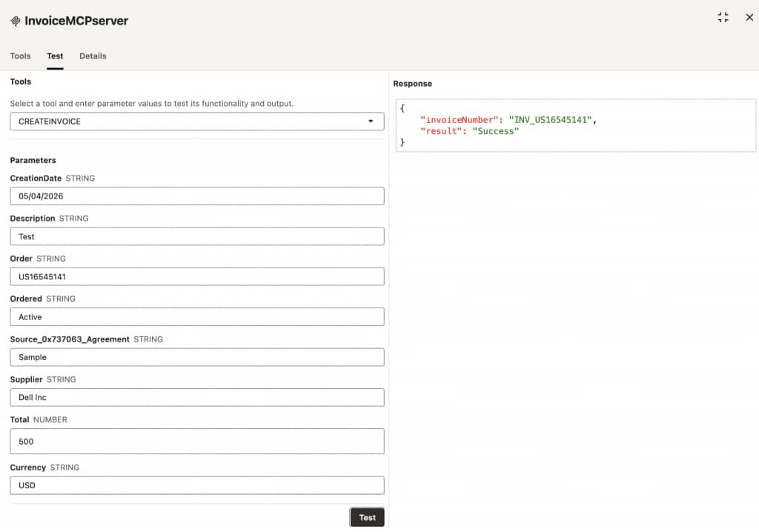Expand tool list via dropdown arrow
Image resolution: width=759 pixels, height=532 pixels.
pyautogui.click(x=371, y=122)
